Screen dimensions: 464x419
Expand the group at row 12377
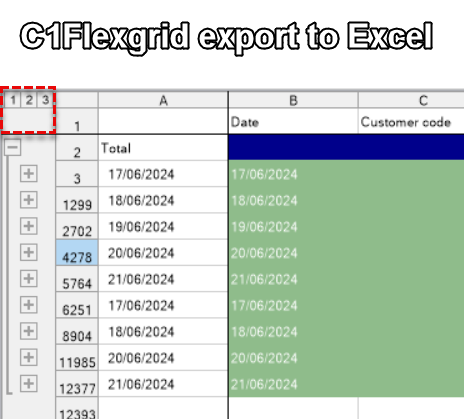point(28,384)
